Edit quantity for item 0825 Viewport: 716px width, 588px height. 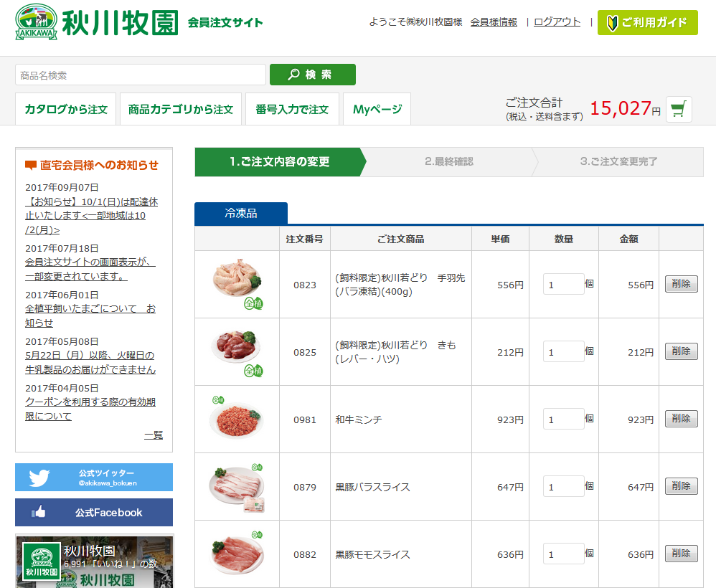(563, 351)
